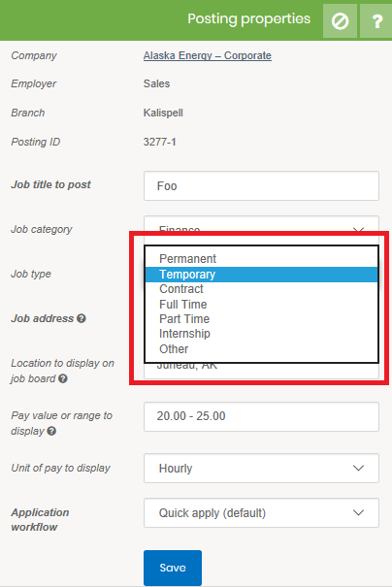
Task: Click the Save button
Action: (173, 568)
